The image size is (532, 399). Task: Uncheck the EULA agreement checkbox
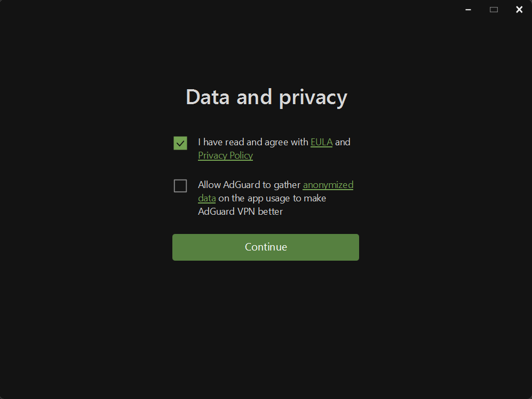coord(180,143)
